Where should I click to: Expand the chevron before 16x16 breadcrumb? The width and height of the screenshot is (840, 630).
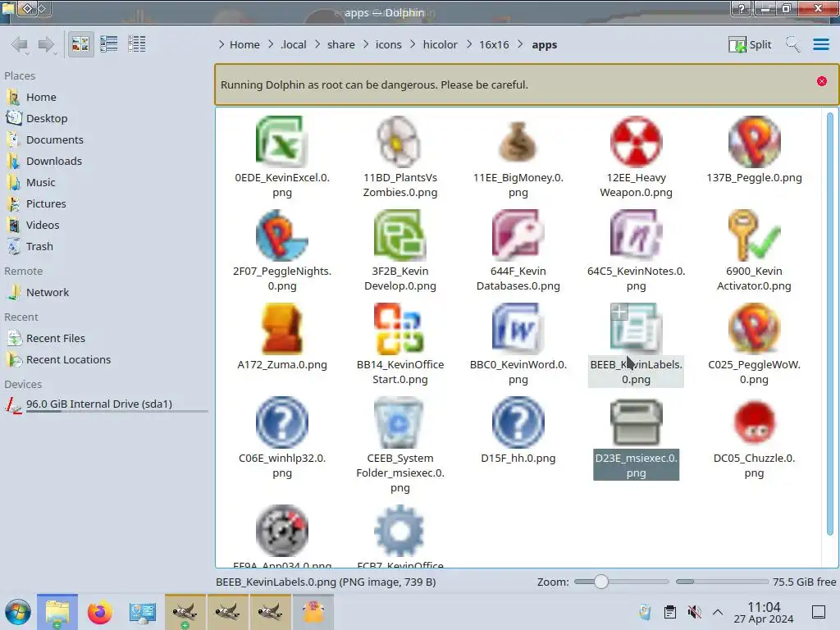click(x=469, y=45)
